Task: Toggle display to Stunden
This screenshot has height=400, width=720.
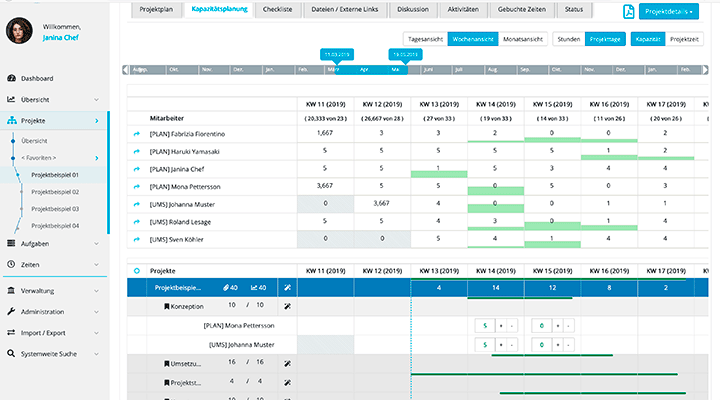Action: click(568, 38)
